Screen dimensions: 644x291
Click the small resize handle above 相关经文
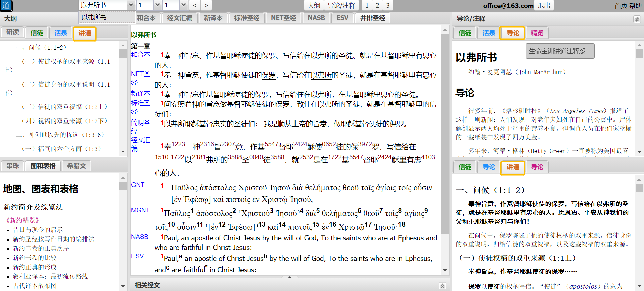[x=290, y=277]
